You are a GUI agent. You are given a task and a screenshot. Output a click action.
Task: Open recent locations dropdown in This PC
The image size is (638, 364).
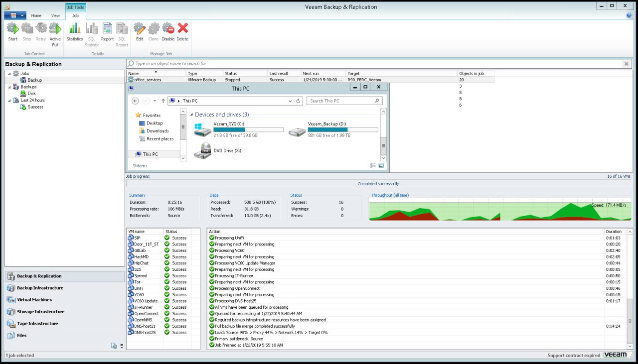point(155,101)
